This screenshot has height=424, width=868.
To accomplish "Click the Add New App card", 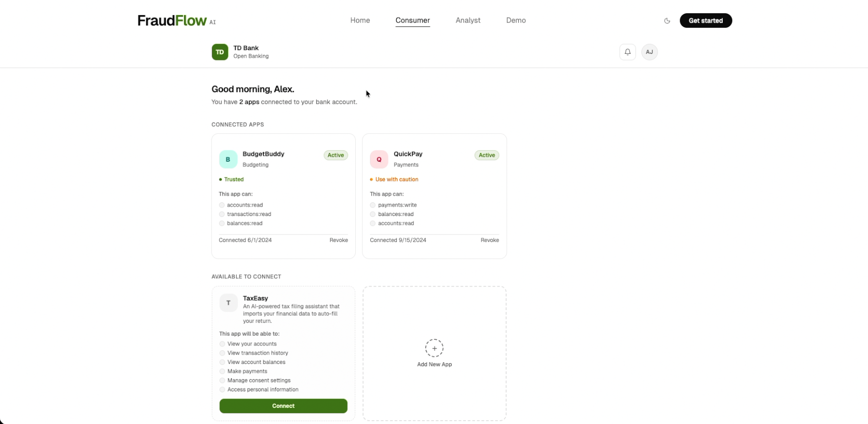I will 434,353.
